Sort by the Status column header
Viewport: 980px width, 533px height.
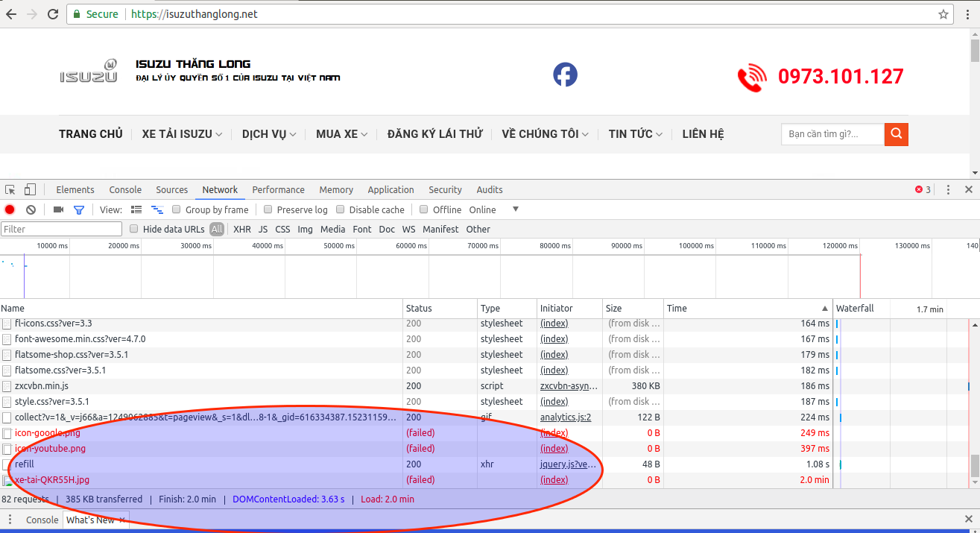click(x=440, y=308)
